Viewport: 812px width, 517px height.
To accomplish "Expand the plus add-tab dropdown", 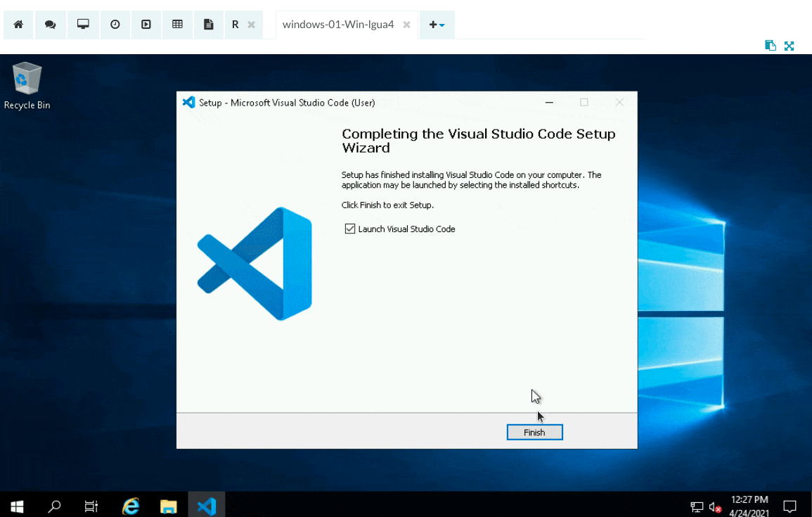I will pos(437,25).
